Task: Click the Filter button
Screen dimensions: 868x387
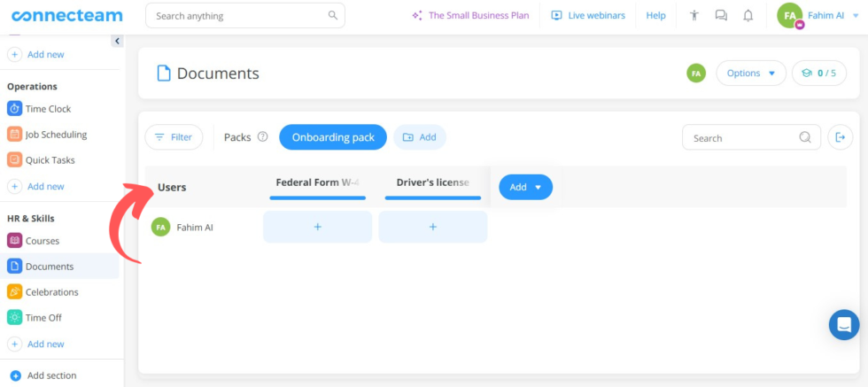Action: (174, 137)
